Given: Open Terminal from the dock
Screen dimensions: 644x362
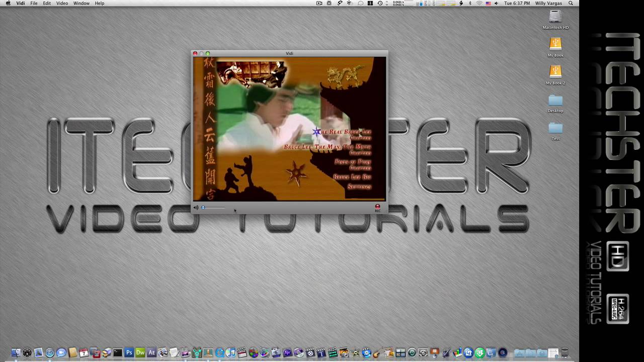Looking at the screenshot, I should pos(118,353).
